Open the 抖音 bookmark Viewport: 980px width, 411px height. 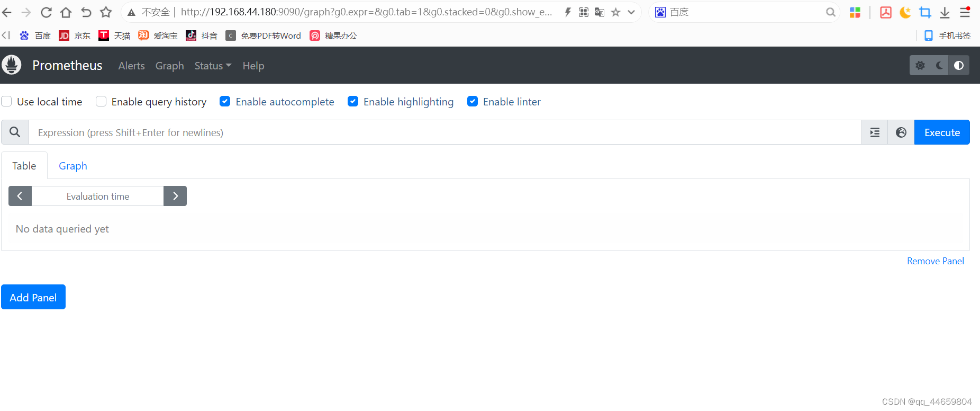click(202, 35)
